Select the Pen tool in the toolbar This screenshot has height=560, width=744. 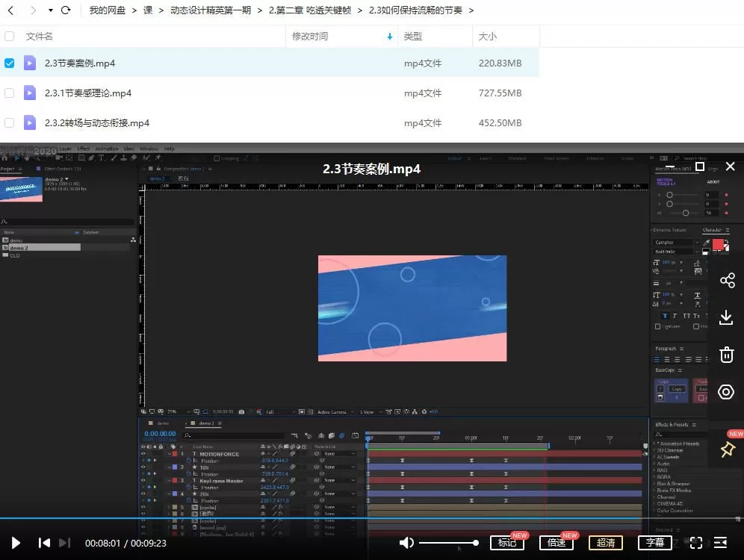point(91,158)
